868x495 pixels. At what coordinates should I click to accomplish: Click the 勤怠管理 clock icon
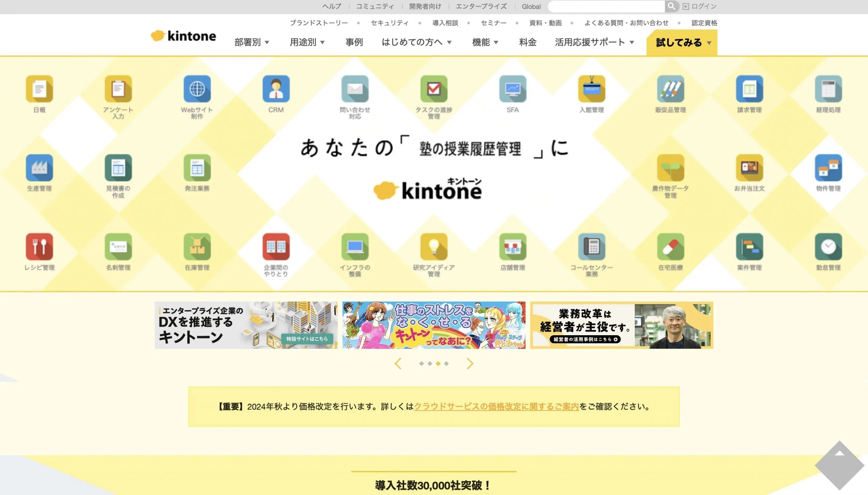click(828, 246)
